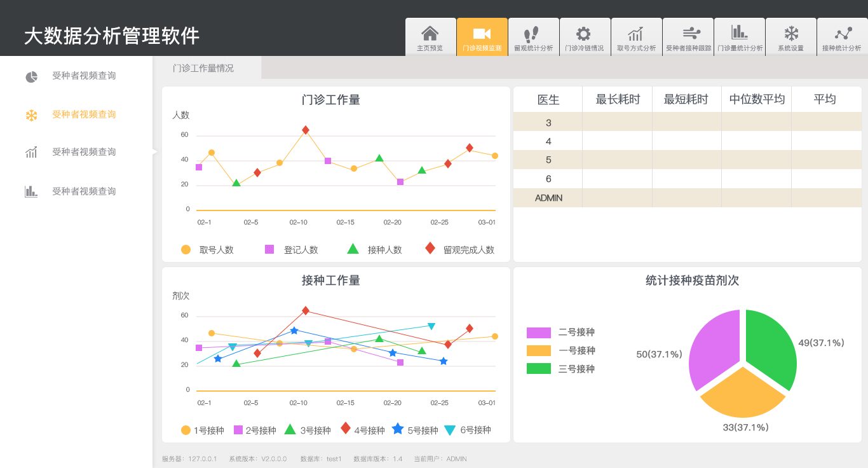The height and width of the screenshot is (468, 868).
Task: Toggle 接种人数 legend entry
Action: [375, 249]
